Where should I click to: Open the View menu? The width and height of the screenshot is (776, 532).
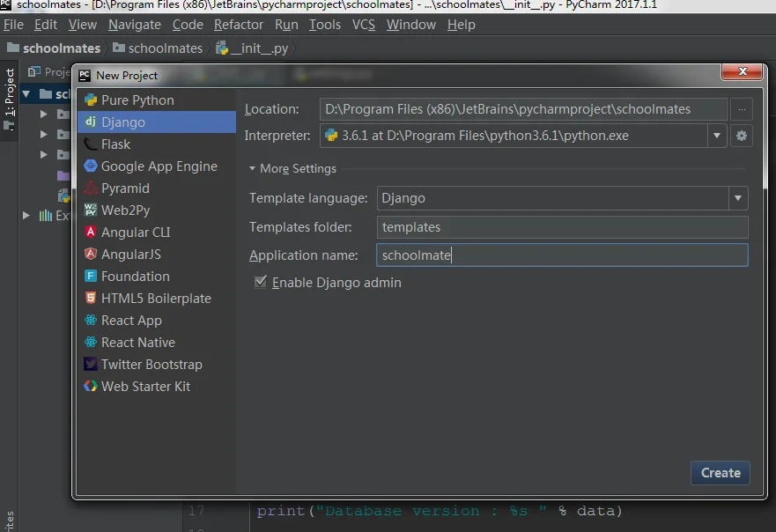[83, 25]
